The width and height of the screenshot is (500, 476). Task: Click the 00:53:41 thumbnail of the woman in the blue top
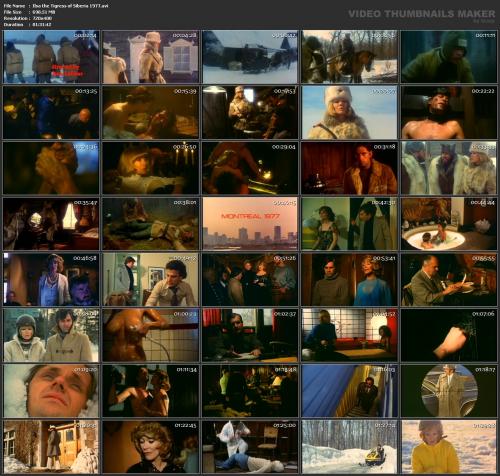click(349, 280)
